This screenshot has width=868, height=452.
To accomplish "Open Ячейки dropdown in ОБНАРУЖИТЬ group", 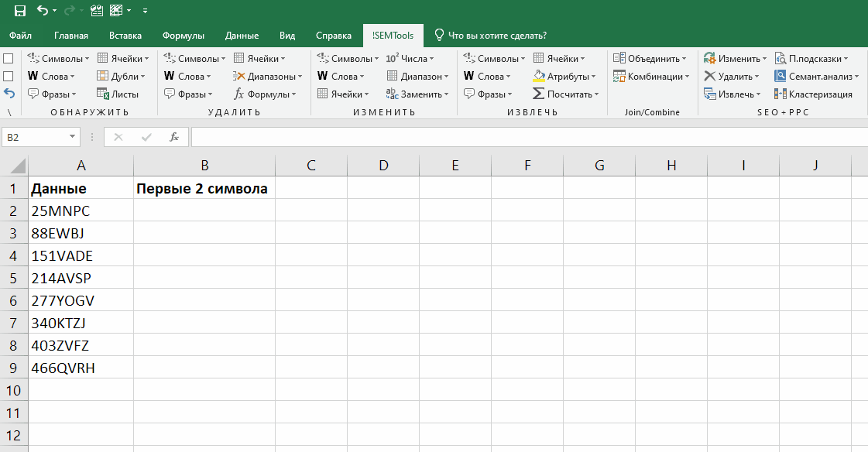I will tap(123, 59).
